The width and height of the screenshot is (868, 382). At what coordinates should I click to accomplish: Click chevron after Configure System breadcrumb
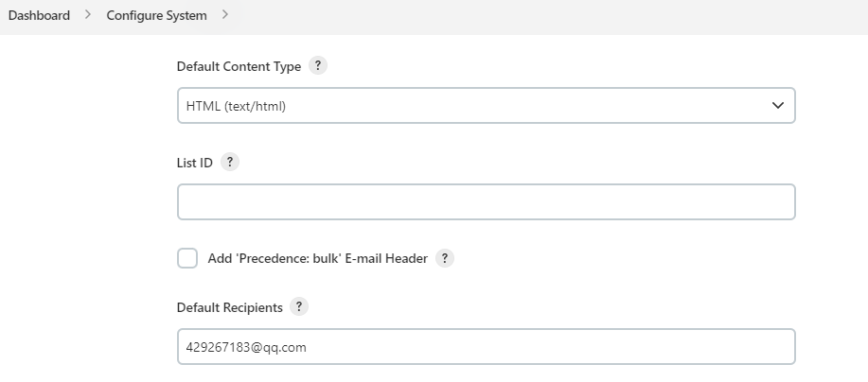224,15
